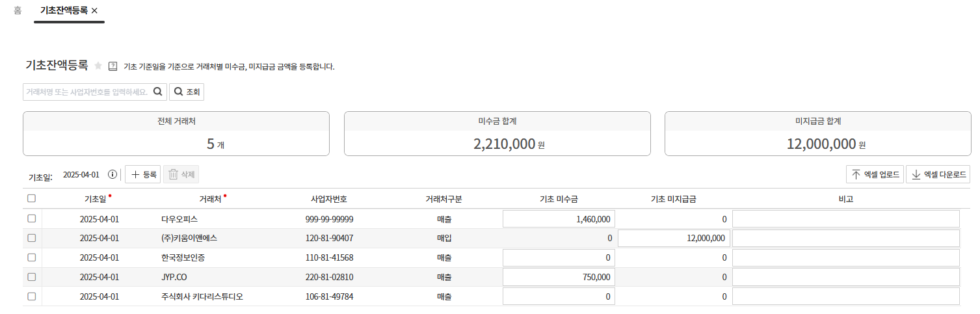Image resolution: width=980 pixels, height=314 pixels.
Task: Close the 기초잔액등록 tab with X
Action: pos(95,11)
